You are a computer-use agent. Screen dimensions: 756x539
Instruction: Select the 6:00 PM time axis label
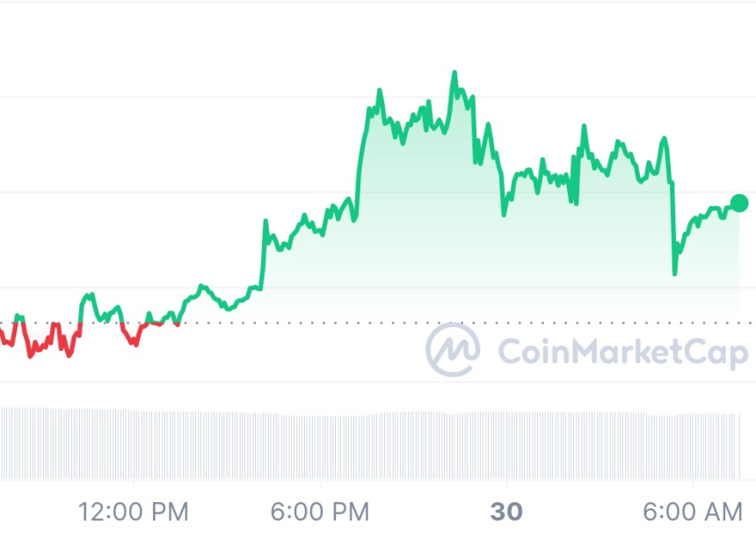click(318, 511)
